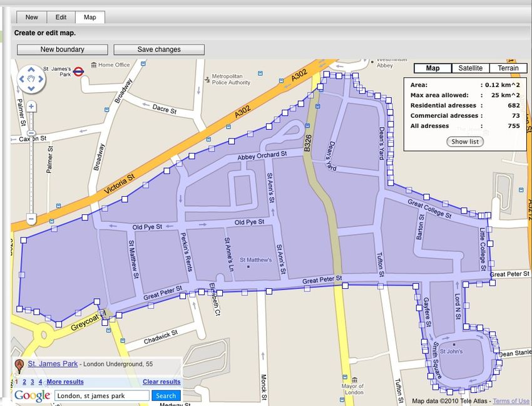
Task: Go to results page 3
Action: tap(32, 382)
